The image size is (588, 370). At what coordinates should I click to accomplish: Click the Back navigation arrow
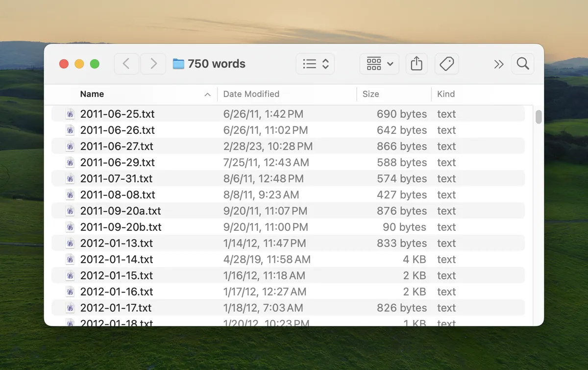[126, 64]
